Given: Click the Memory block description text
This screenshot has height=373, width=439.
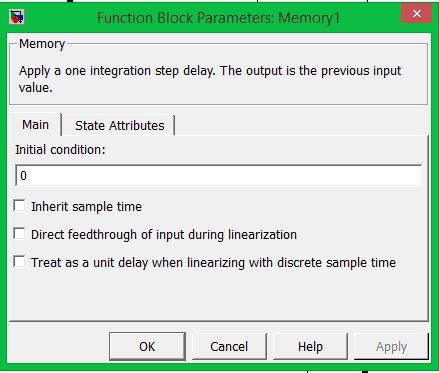Looking at the screenshot, I should tap(210, 79).
